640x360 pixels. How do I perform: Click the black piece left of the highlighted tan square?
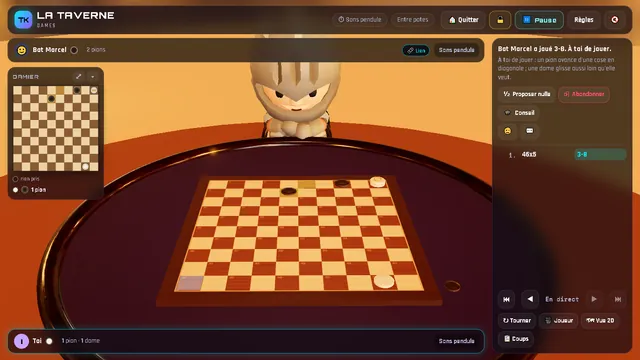click(289, 191)
